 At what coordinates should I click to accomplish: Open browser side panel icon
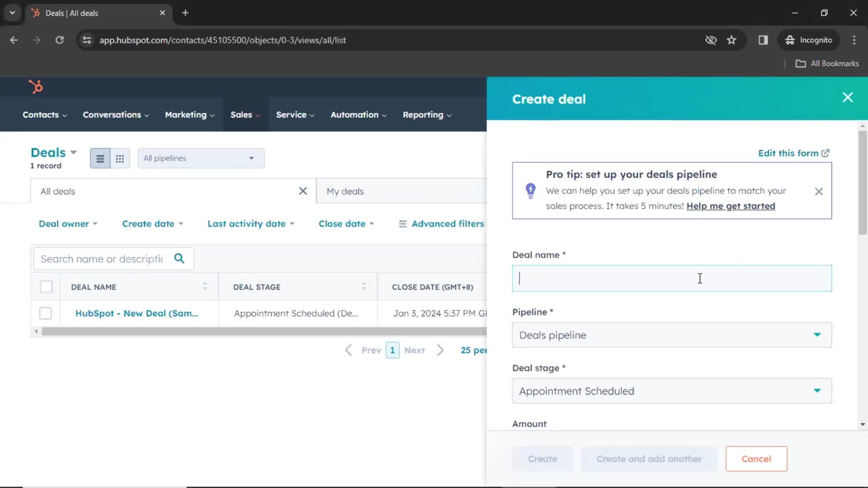pos(763,40)
